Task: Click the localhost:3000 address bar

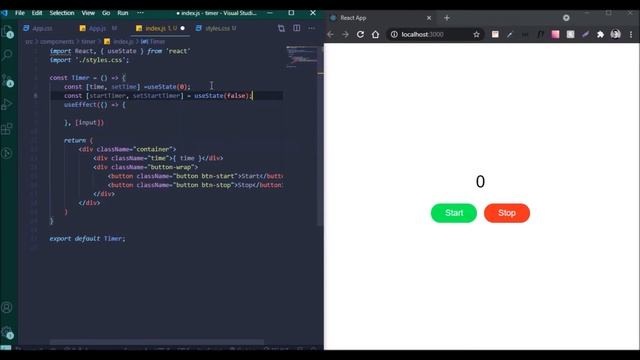Action: tap(435, 34)
